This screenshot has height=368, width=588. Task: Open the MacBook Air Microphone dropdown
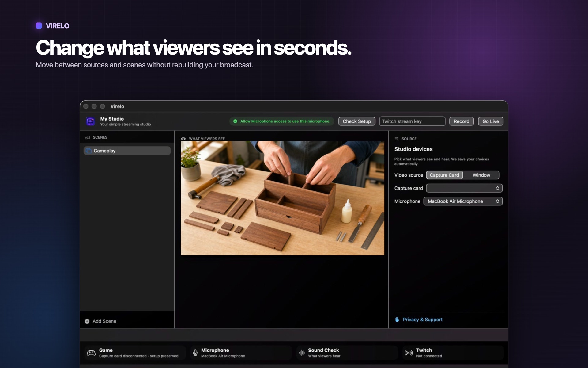tap(463, 201)
